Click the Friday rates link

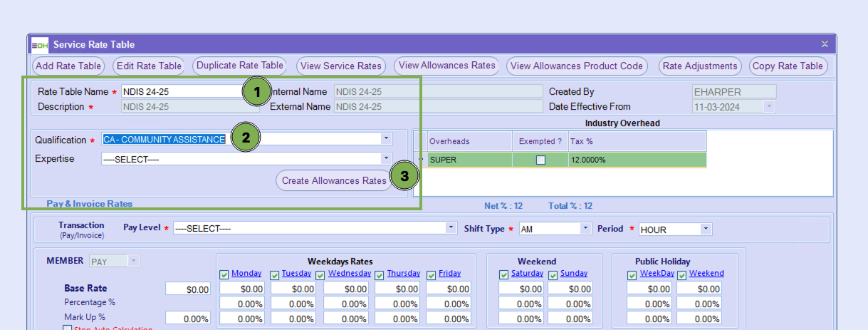449,274
